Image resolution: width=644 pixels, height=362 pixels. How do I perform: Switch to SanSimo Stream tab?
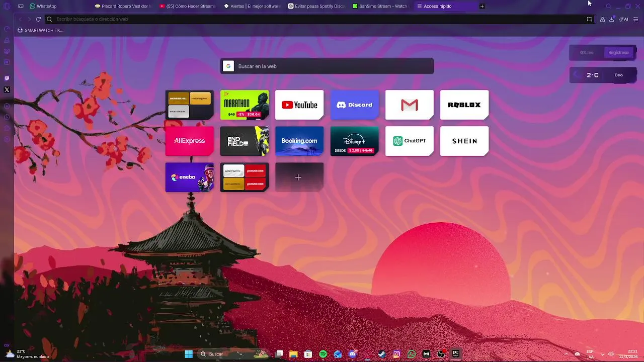381,6
